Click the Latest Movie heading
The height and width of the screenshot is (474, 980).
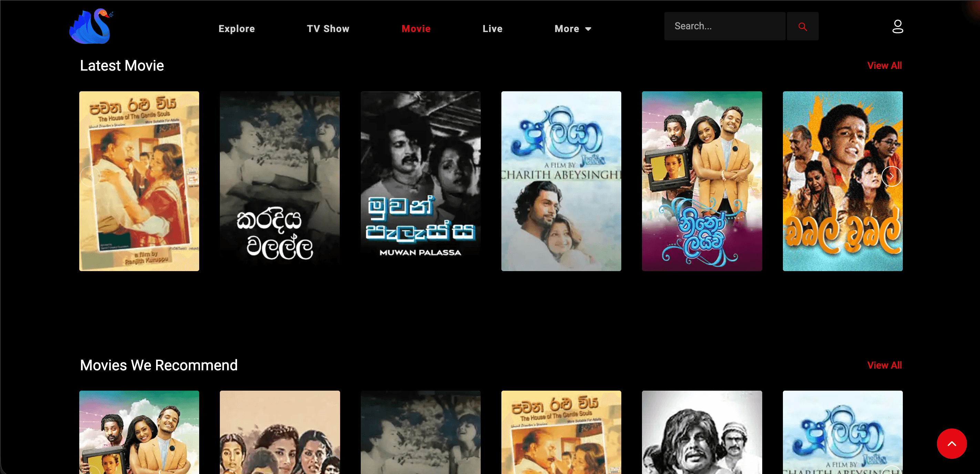(122, 65)
